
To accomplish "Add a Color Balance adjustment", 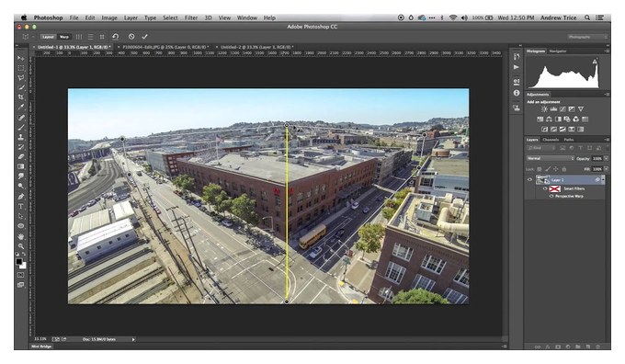I will [550, 119].
